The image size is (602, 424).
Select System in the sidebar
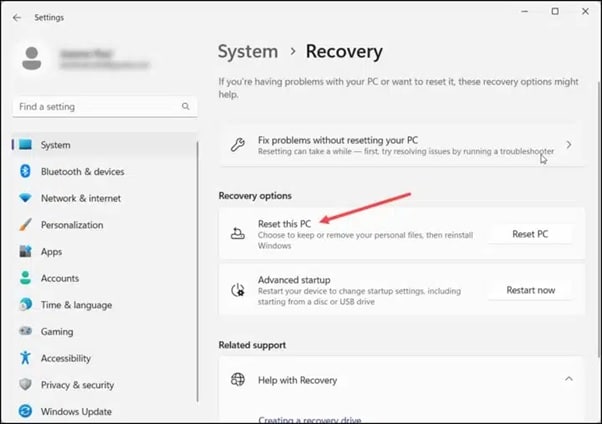coord(55,145)
